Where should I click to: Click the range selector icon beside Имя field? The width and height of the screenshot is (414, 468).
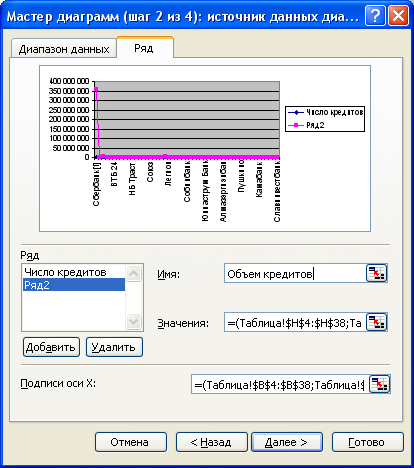click(376, 273)
